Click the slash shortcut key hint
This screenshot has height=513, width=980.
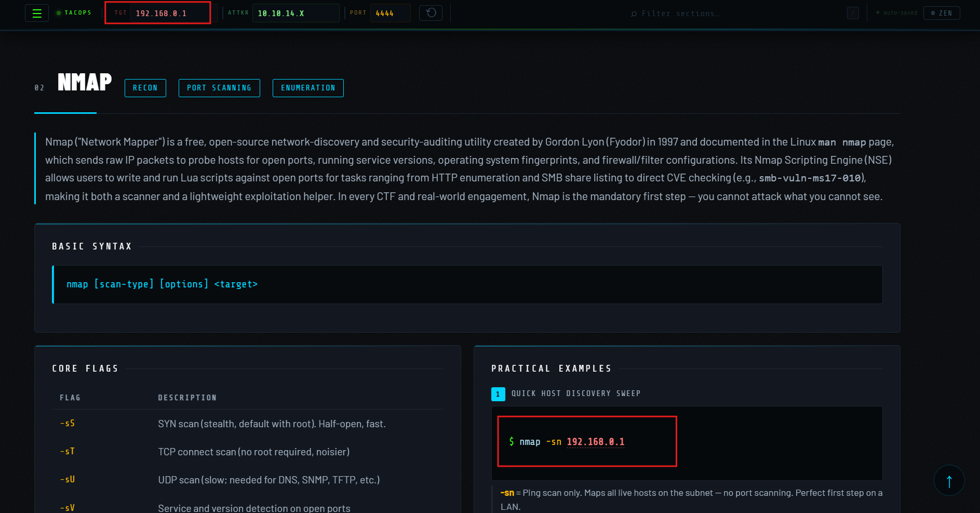(853, 13)
